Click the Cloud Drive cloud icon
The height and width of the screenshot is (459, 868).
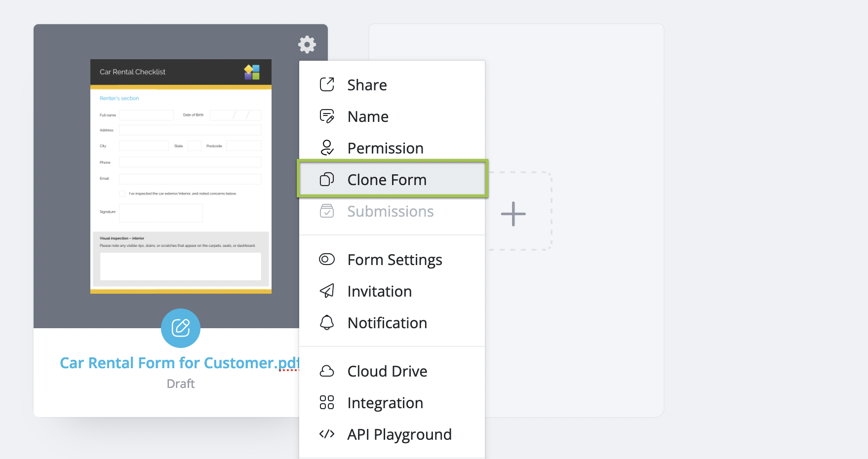click(x=327, y=371)
